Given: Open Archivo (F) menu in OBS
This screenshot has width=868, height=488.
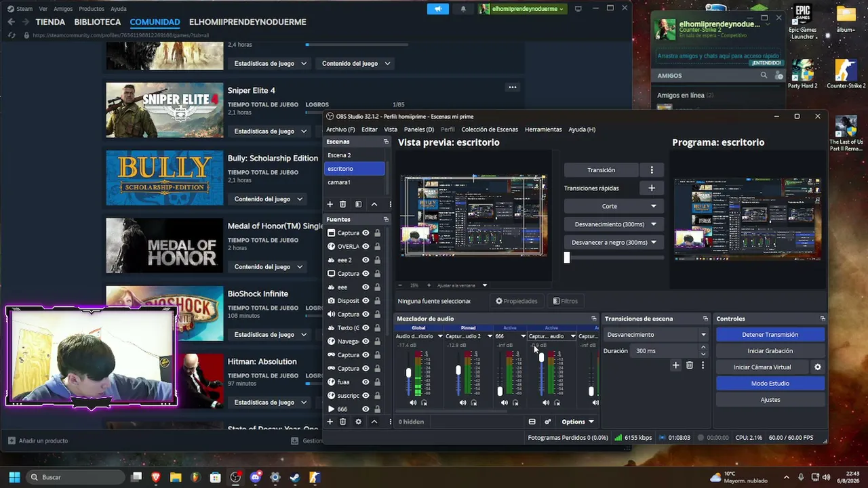Looking at the screenshot, I should click(340, 129).
